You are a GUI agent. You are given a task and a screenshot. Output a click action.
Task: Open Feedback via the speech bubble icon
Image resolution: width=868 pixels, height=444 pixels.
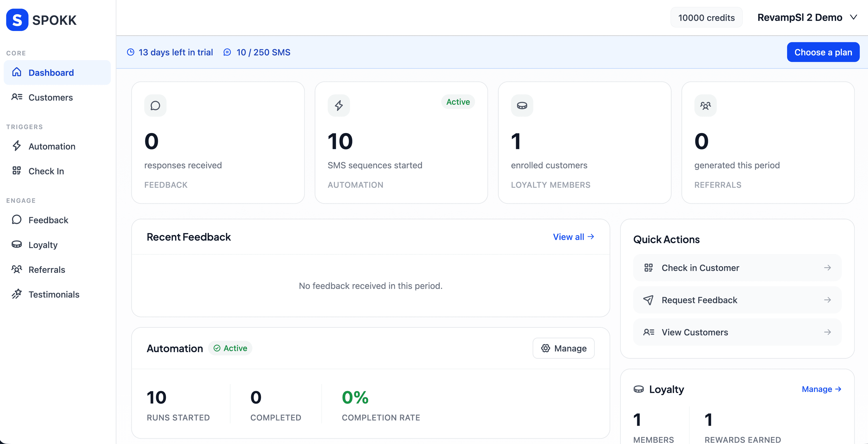click(17, 219)
